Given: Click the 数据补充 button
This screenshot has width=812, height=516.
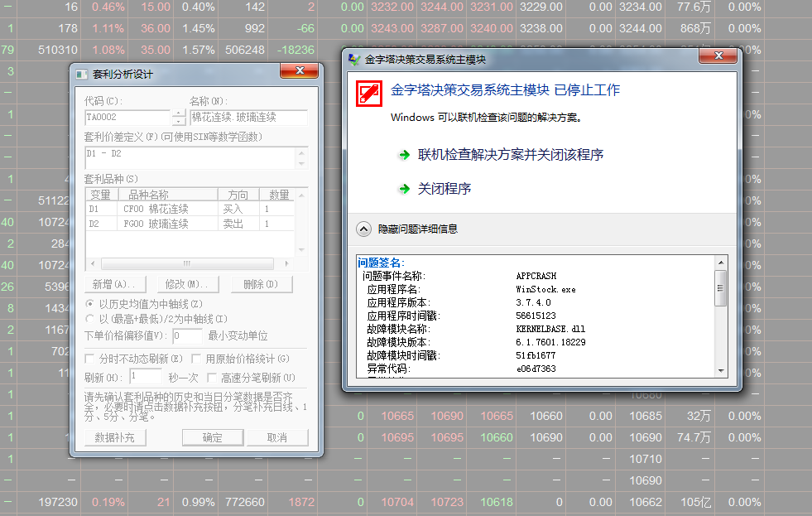Looking at the screenshot, I should 116,438.
